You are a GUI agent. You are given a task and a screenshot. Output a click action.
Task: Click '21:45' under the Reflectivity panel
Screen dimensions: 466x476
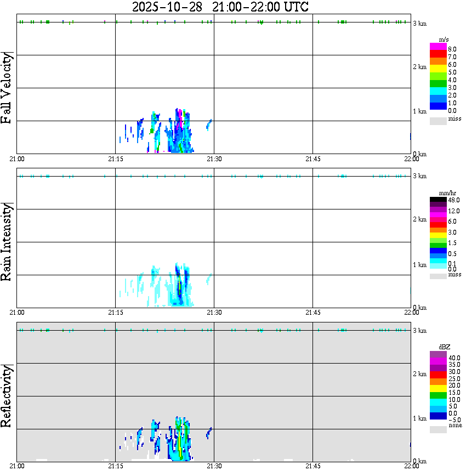(x=313, y=466)
